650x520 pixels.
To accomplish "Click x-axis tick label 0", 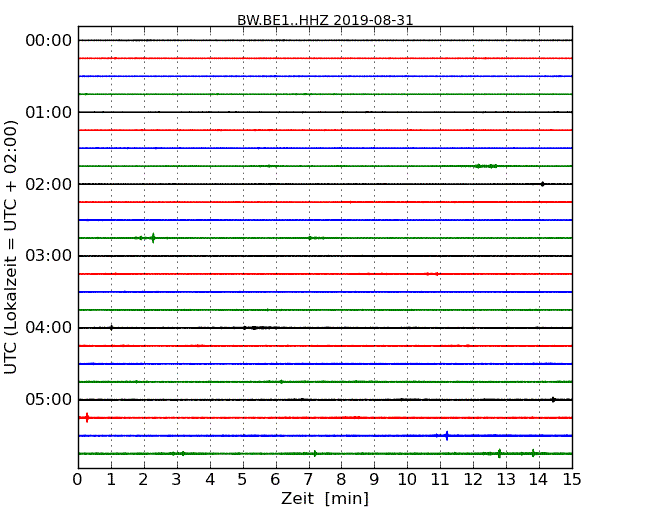I will click(x=78, y=480).
